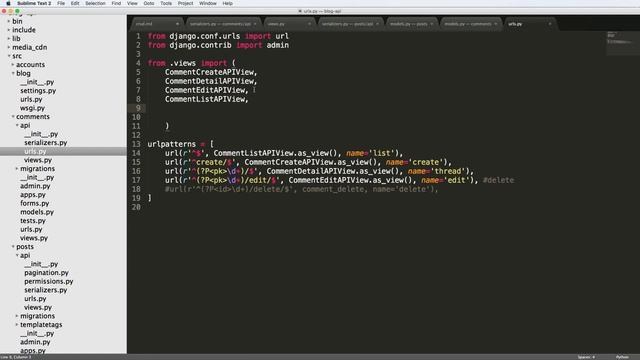Viewport: 640px width, 360px height.
Task: Click line number 20 in the gutter
Action: coord(136,207)
